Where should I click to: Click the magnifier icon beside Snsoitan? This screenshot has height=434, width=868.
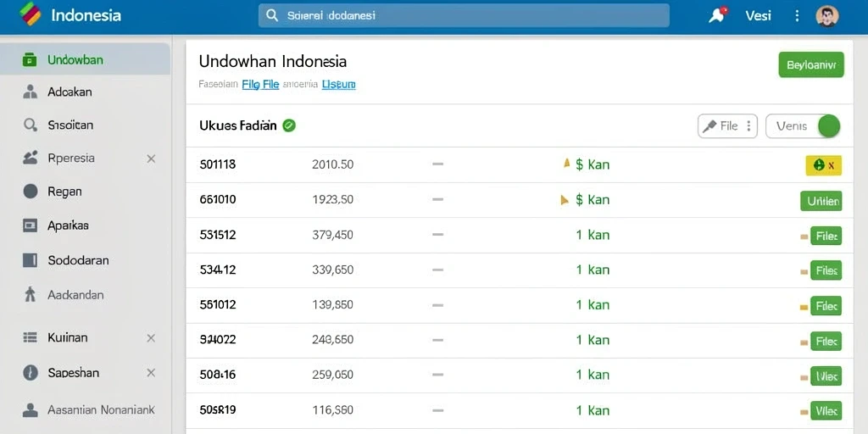coord(30,125)
